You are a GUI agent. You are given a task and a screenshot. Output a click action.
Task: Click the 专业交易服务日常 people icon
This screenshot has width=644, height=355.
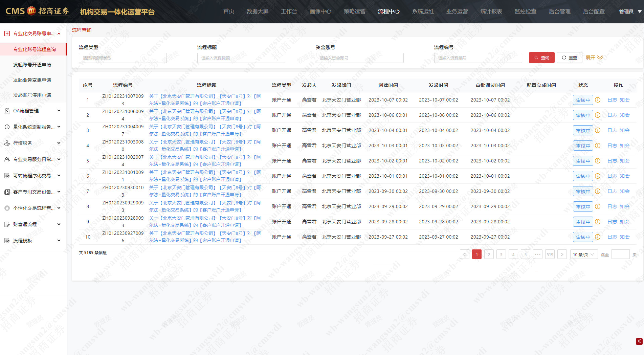(7, 159)
